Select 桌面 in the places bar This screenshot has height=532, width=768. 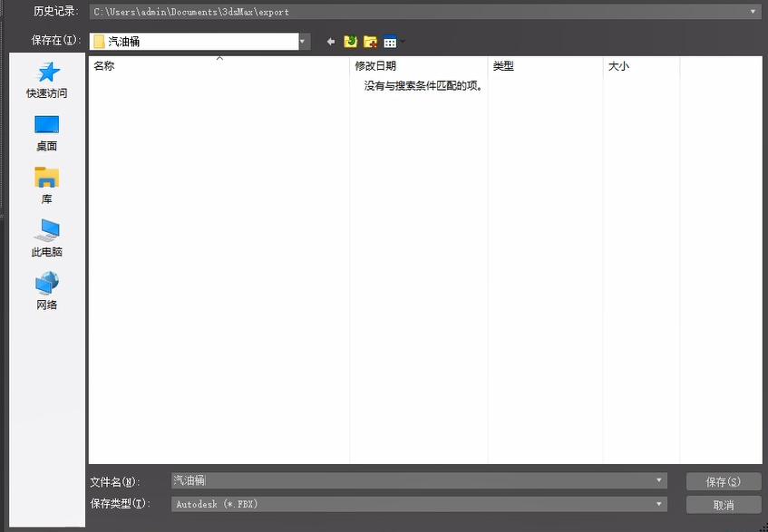(x=47, y=132)
